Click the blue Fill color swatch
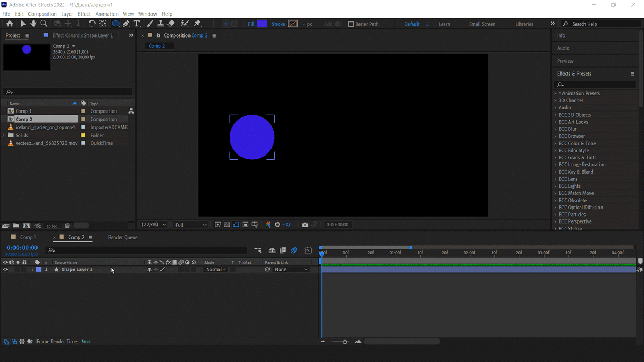Image resolution: width=644 pixels, height=362 pixels. pos(262,24)
